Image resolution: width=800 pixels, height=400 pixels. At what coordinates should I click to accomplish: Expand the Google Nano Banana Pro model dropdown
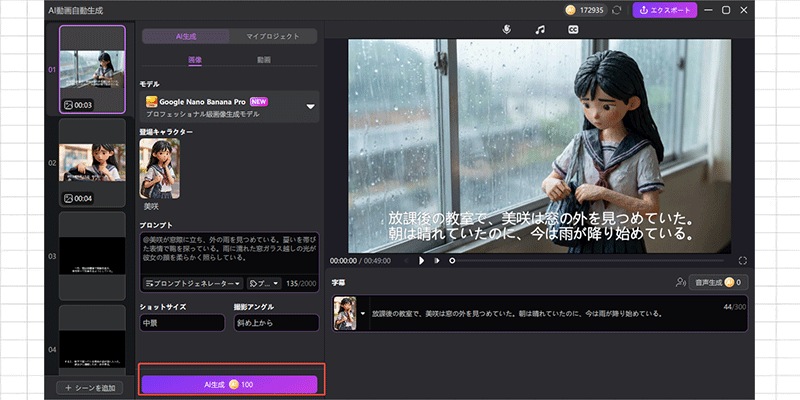pos(310,106)
